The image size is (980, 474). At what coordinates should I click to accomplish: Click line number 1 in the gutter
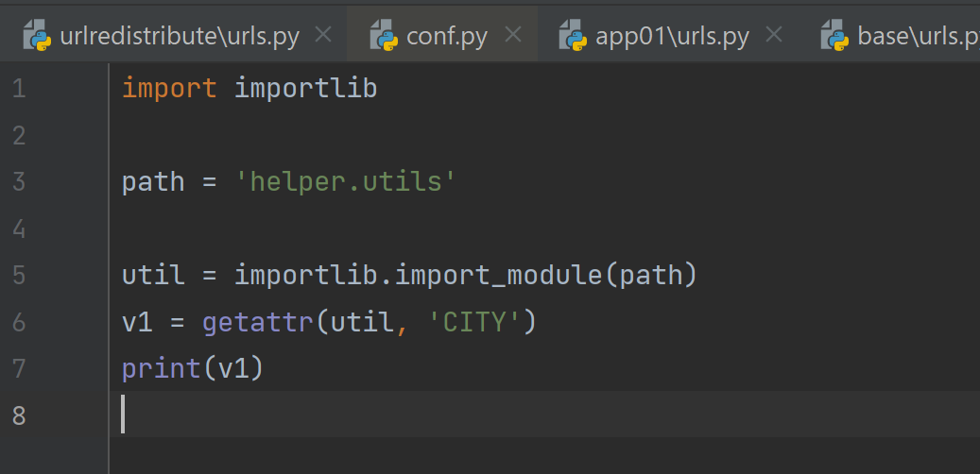[20, 90]
